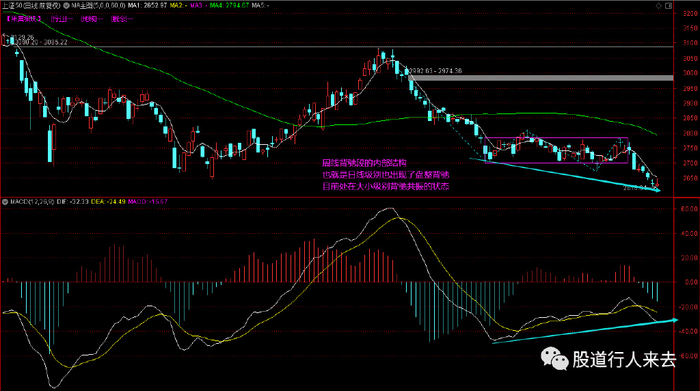Screen dimensions: 700x391
Task: Click the cyan arrow tip on MACD trendline
Action: [675, 320]
